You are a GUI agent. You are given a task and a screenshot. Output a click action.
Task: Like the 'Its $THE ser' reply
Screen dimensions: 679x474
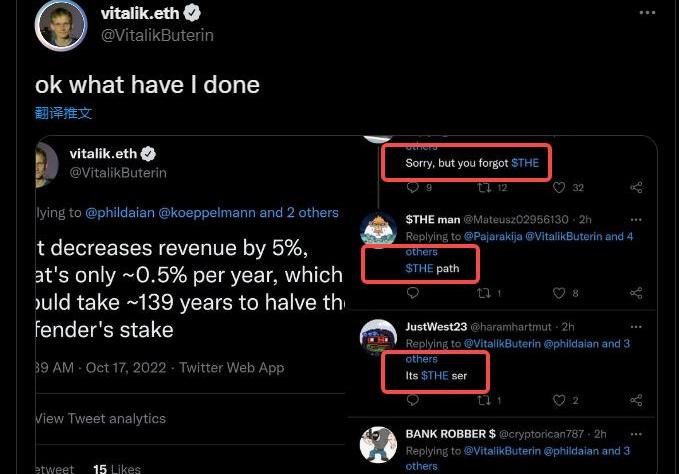[x=560, y=400]
